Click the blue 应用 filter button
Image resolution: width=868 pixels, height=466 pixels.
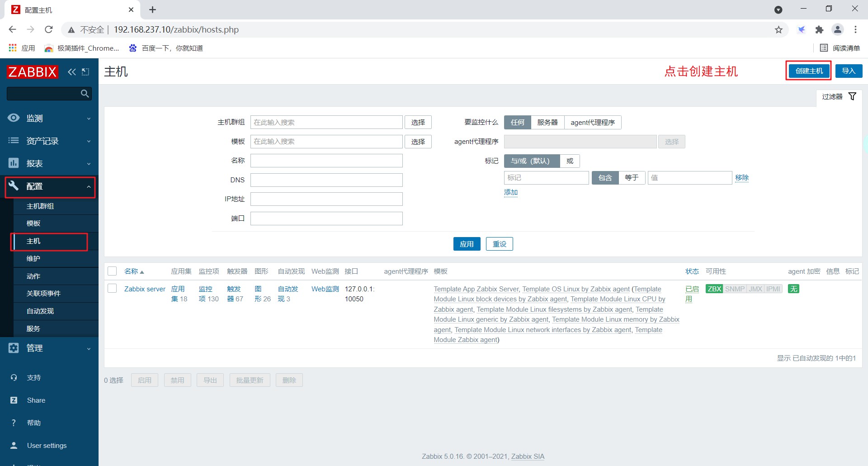pyautogui.click(x=467, y=244)
